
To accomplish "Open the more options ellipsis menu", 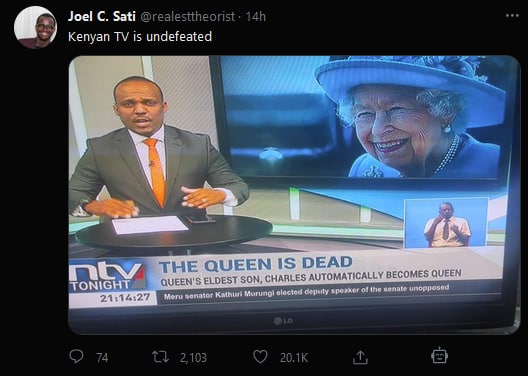I will click(x=512, y=15).
